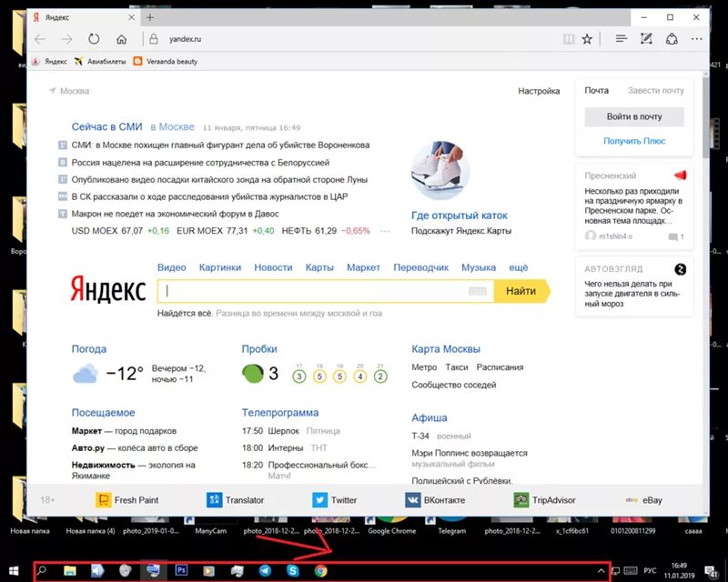Click the Share icon in browser toolbar
This screenshot has width=728, height=582.
tap(672, 39)
